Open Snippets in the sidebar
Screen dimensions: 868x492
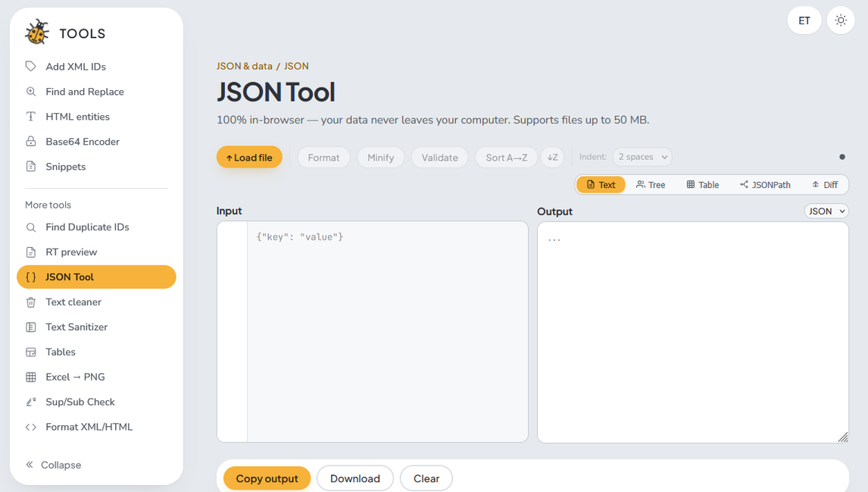point(96,166)
